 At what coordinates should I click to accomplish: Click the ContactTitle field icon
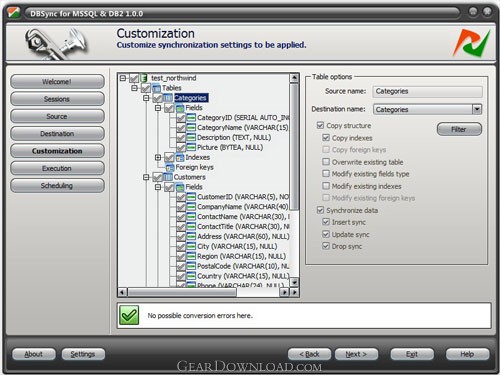pyautogui.click(x=191, y=227)
